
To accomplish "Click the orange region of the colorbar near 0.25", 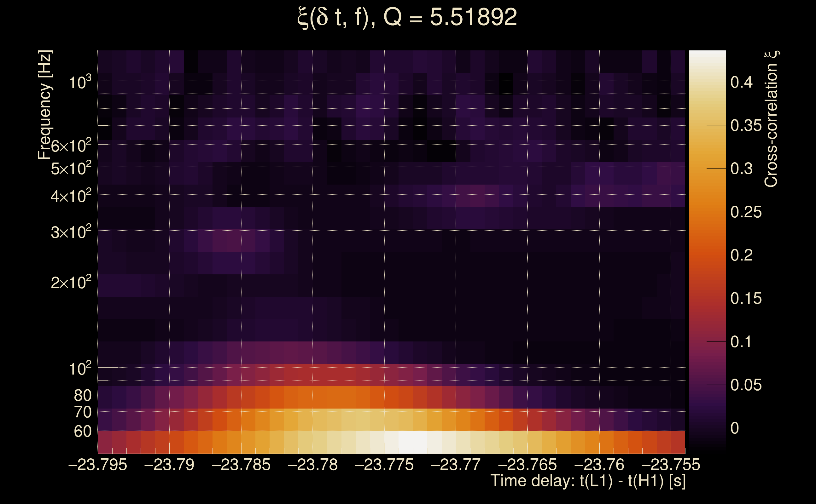I will (708, 212).
